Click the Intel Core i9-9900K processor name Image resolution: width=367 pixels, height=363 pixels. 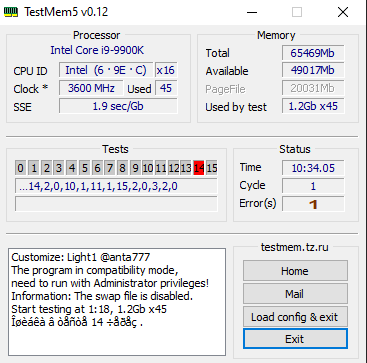(x=97, y=50)
